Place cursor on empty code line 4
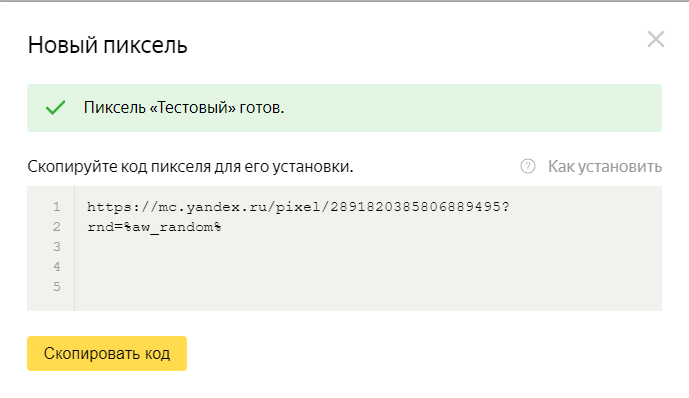The height and width of the screenshot is (398, 689). coord(368,267)
